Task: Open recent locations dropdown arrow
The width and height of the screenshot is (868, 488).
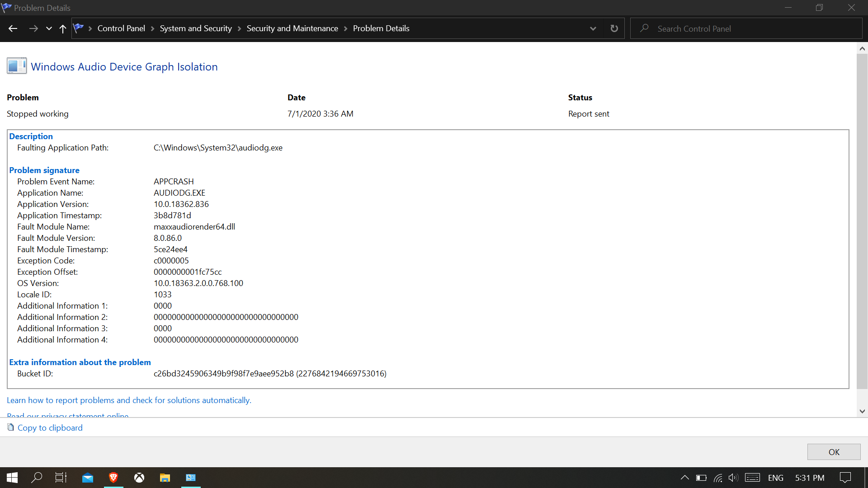Action: tap(49, 28)
